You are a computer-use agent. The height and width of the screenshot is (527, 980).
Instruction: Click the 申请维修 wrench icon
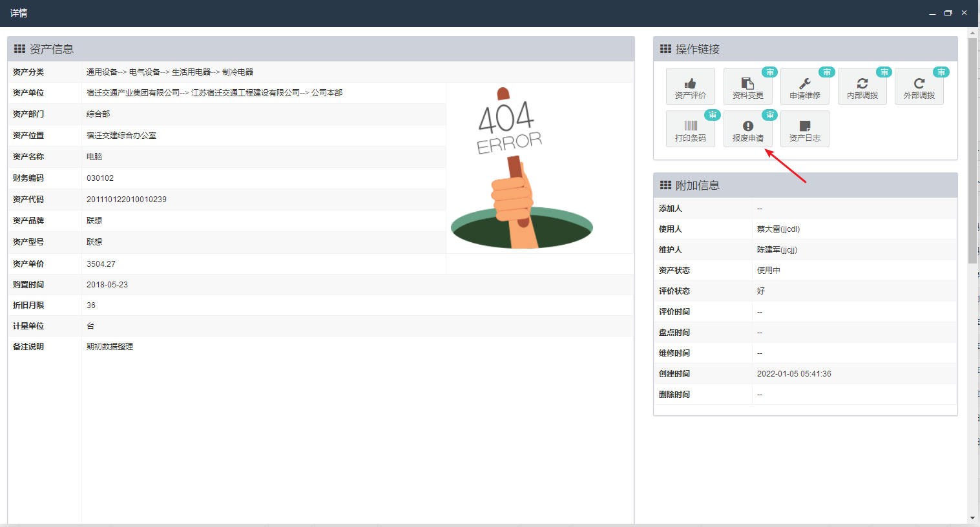pyautogui.click(x=804, y=84)
